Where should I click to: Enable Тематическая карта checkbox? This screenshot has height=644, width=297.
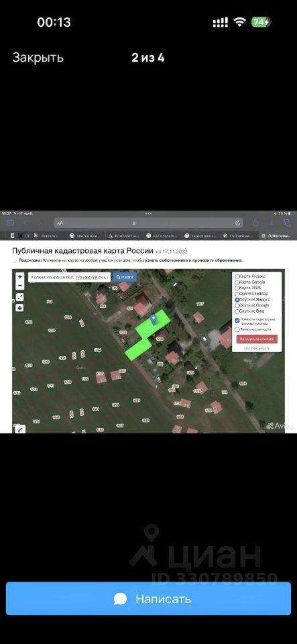coord(237,329)
